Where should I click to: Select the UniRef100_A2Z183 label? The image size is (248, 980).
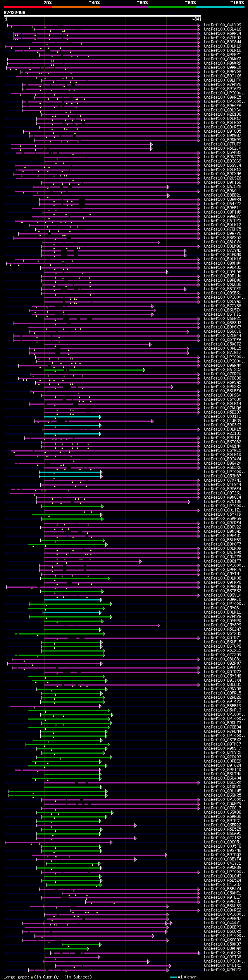[222, 434]
